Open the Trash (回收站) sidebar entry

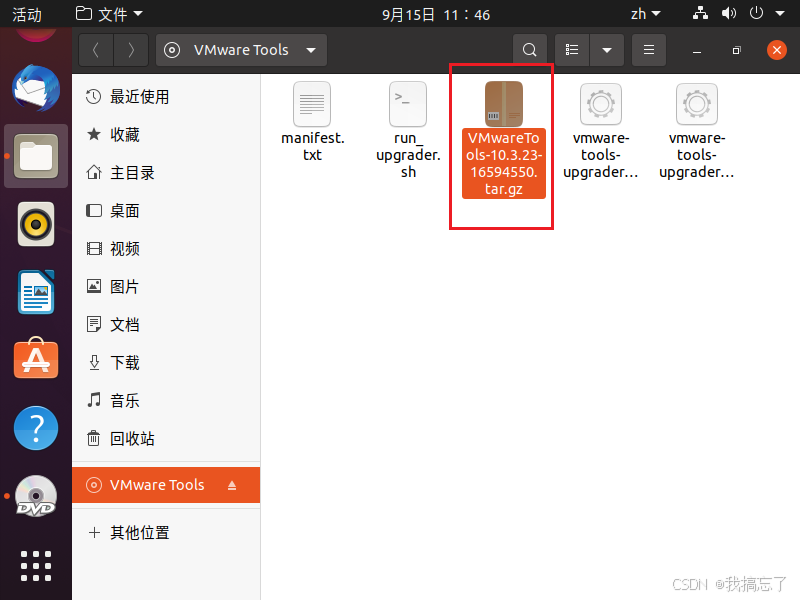tap(166, 438)
